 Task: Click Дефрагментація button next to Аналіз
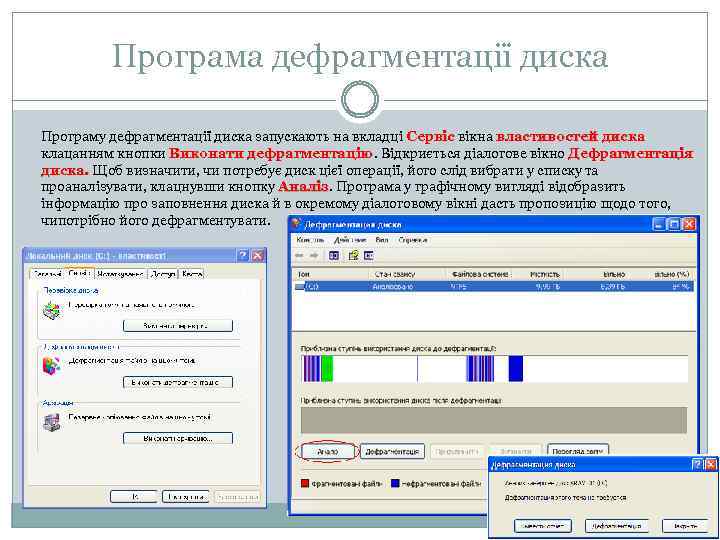coord(392,451)
